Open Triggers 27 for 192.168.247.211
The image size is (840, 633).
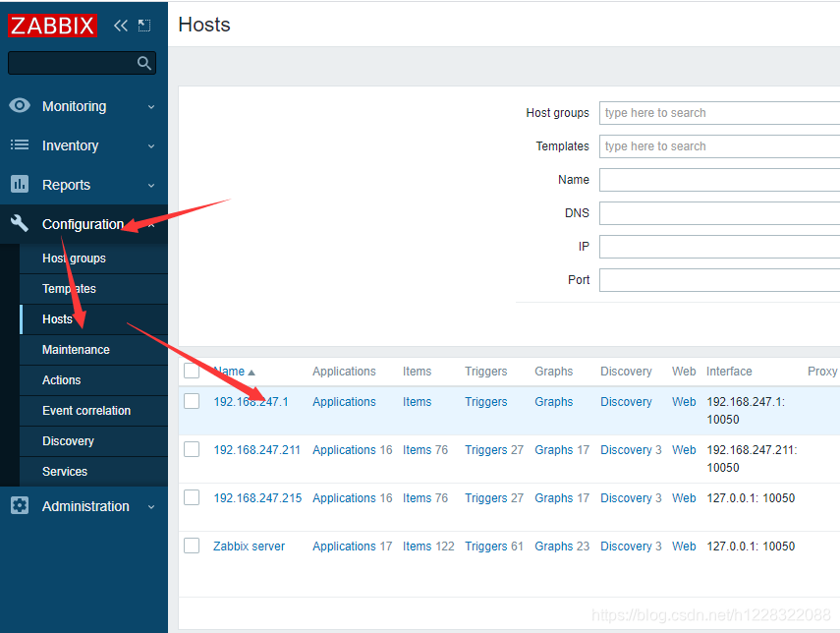493,450
